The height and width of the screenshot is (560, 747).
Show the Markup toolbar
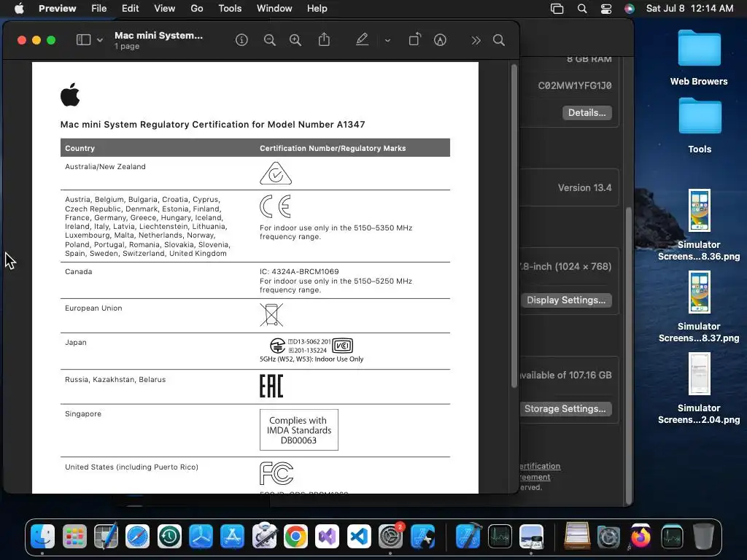440,40
